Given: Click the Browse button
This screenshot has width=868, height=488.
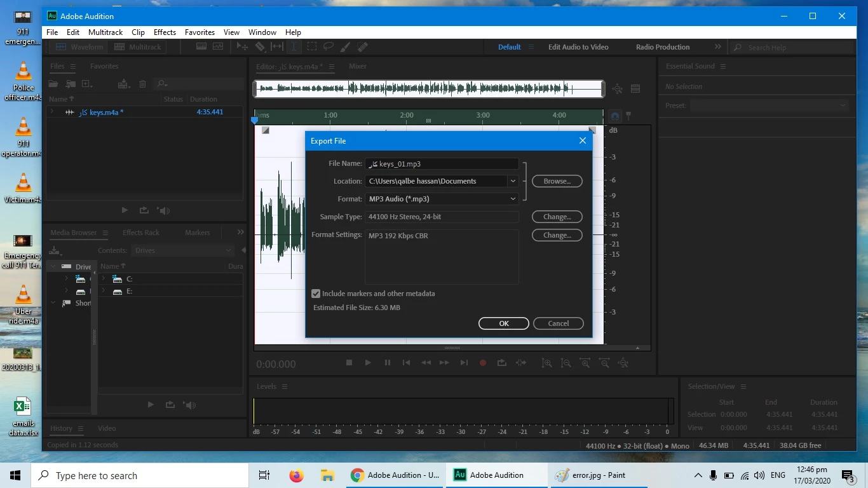Looking at the screenshot, I should 557,181.
